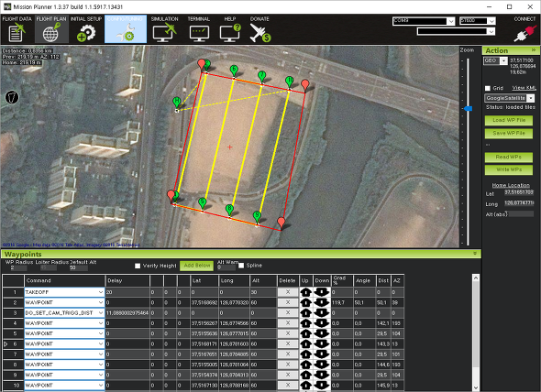Open the Flight Plan screen
Image resolution: width=541 pixels, height=392 pixels.
(x=51, y=29)
